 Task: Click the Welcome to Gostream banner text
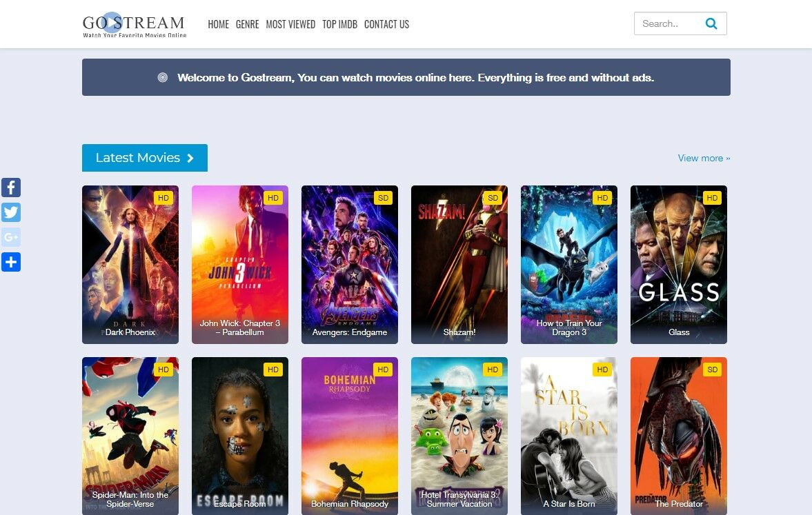click(415, 78)
